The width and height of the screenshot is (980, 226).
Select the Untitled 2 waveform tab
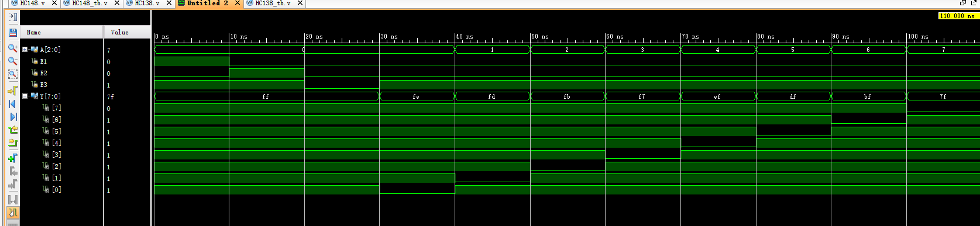pos(208,3)
